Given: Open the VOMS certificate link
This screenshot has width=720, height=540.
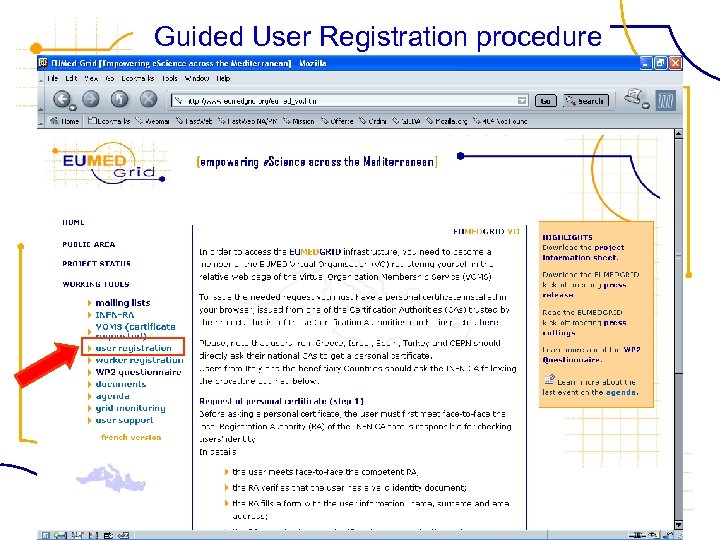Looking at the screenshot, I should pyautogui.click(x=135, y=331).
